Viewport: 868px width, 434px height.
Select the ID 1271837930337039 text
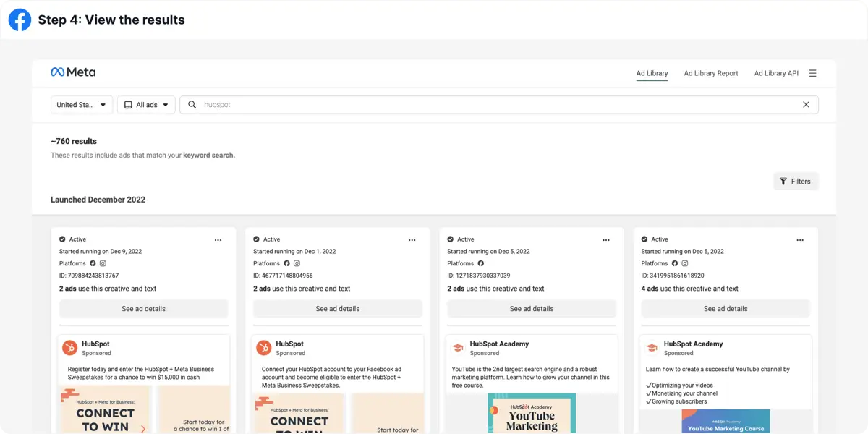[x=479, y=276]
